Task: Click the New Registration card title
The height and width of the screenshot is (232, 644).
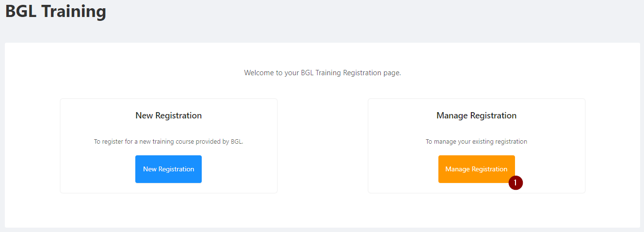Action: coord(168,116)
